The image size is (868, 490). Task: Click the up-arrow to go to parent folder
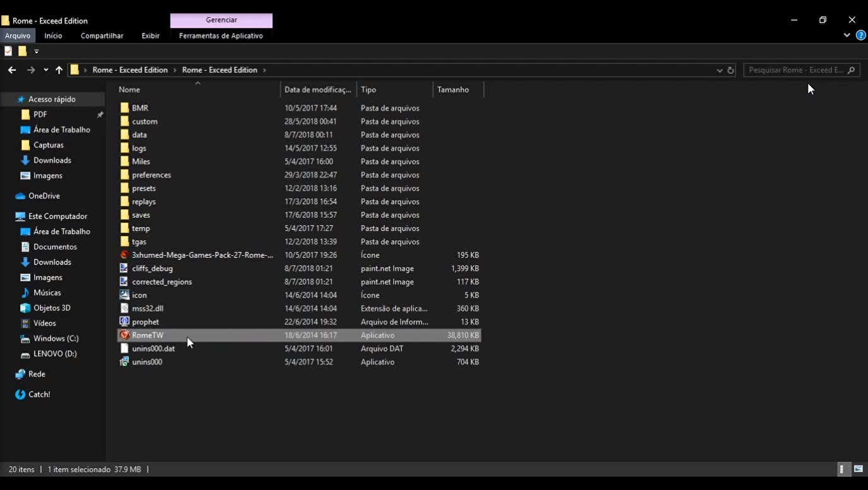click(59, 70)
